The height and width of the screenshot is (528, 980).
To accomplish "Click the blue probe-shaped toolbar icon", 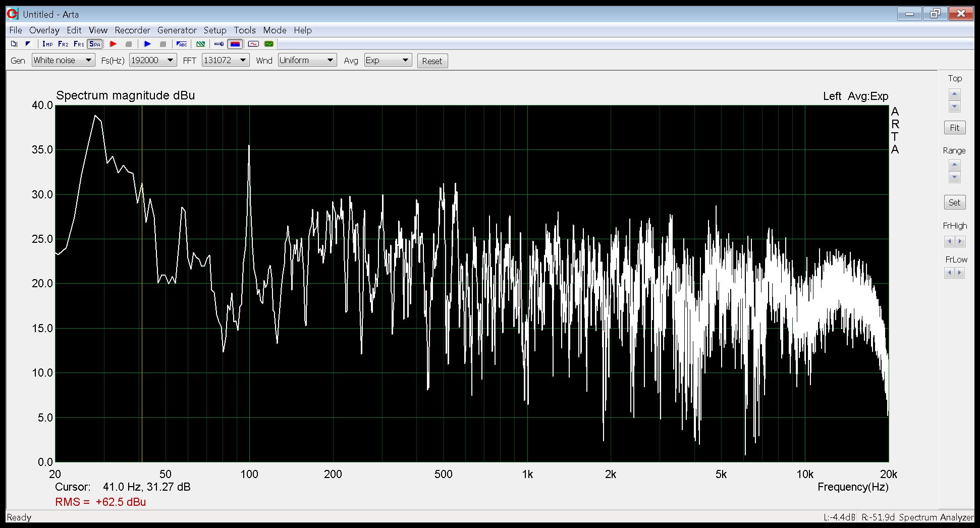I will [219, 44].
